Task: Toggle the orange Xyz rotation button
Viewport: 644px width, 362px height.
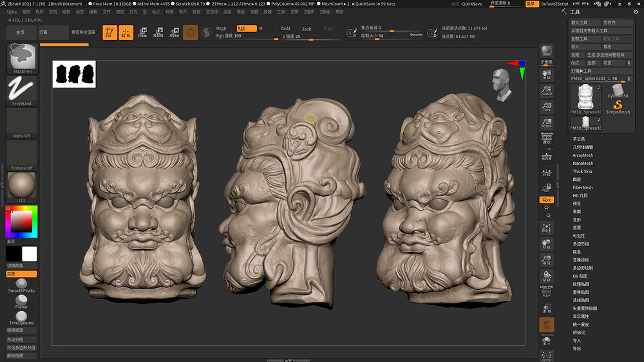Action: pyautogui.click(x=547, y=200)
